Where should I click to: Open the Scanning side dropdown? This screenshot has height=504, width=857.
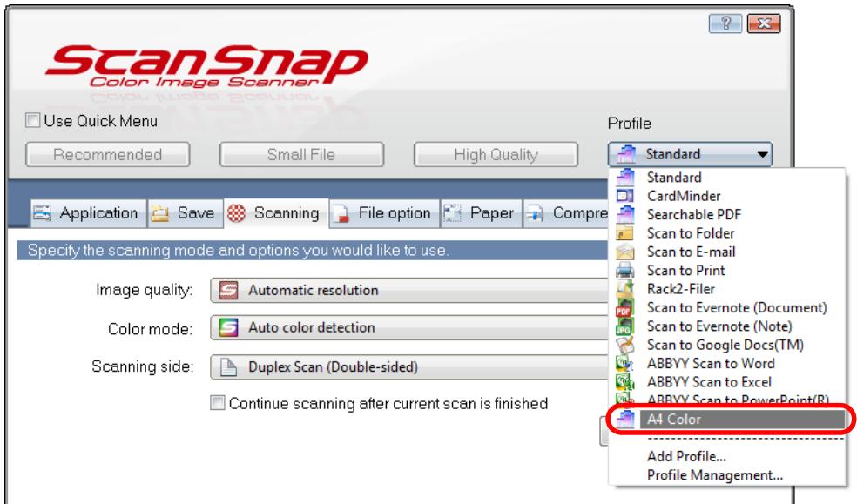coord(410,367)
